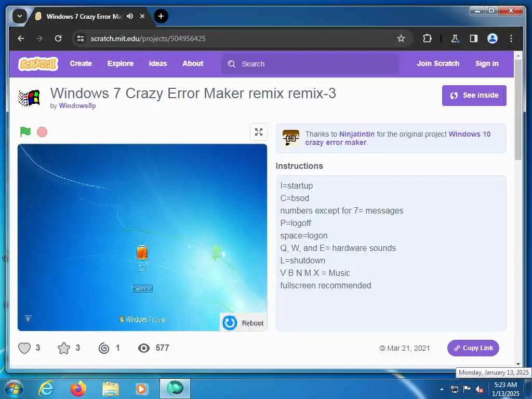
Task: Click the network tray icon
Action: [x=454, y=389]
